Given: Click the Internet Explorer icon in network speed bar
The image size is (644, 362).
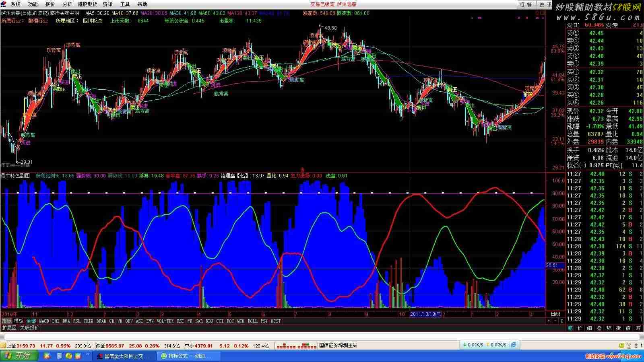Looking at the screenshot, I should 514,345.
